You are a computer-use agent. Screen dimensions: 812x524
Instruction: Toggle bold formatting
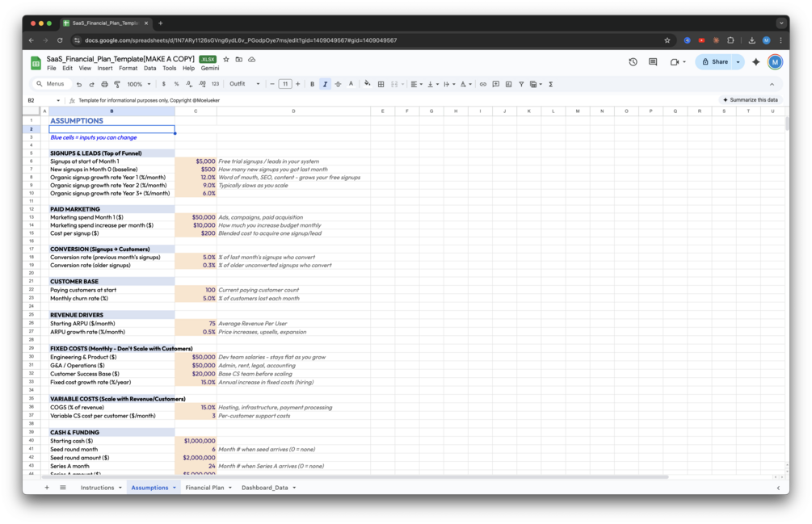click(312, 84)
